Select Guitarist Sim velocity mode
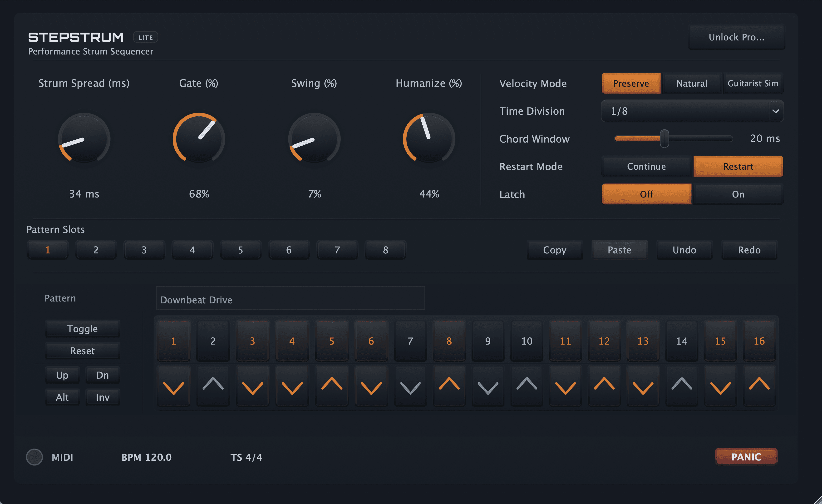The image size is (822, 504). pyautogui.click(x=753, y=83)
